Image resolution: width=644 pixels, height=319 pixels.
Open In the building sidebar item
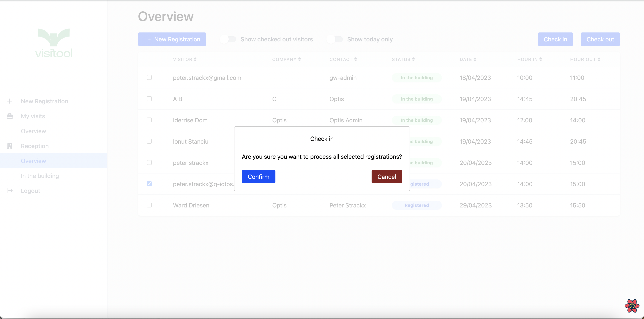tap(40, 176)
